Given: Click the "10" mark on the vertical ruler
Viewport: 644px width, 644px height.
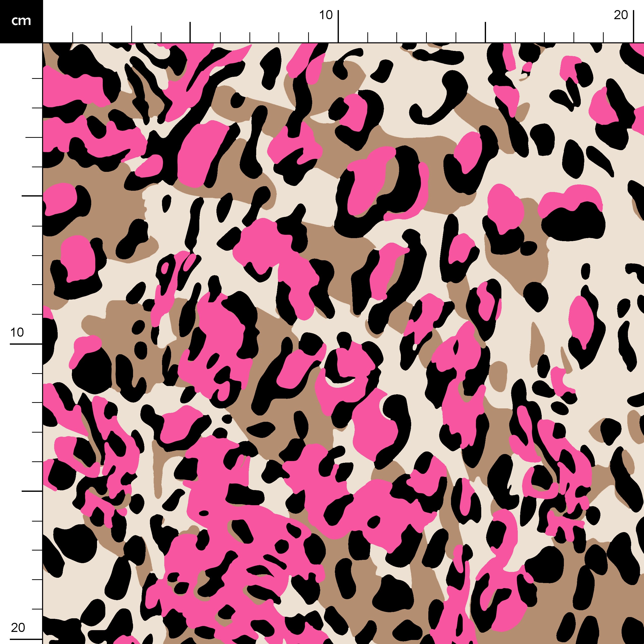Looking at the screenshot, I should tap(17, 332).
